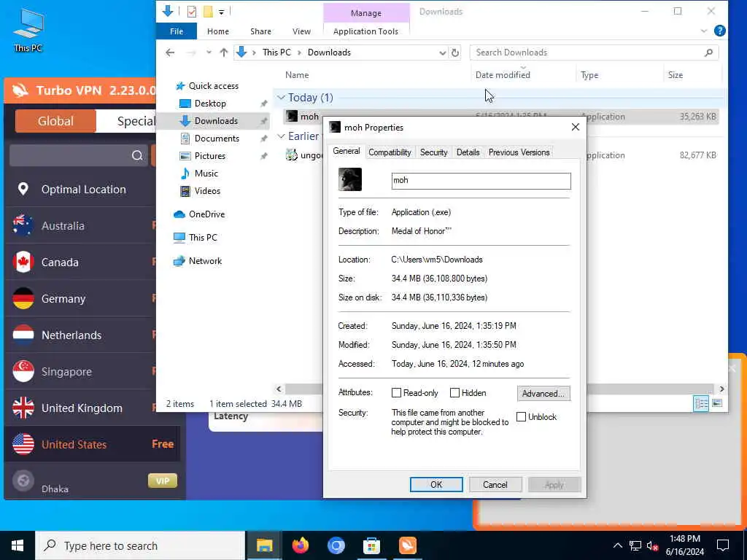The width and height of the screenshot is (747, 560).
Task: Expand the ribbon chevron
Action: [x=704, y=31]
